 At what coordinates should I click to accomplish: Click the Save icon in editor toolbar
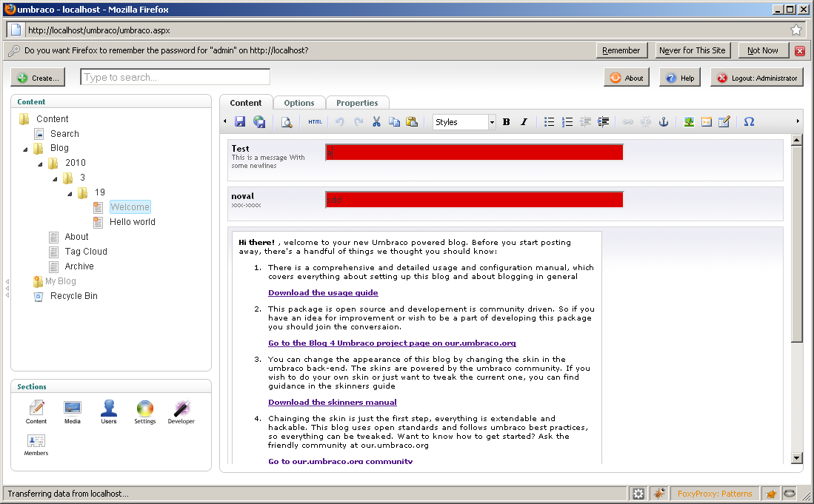(x=240, y=122)
